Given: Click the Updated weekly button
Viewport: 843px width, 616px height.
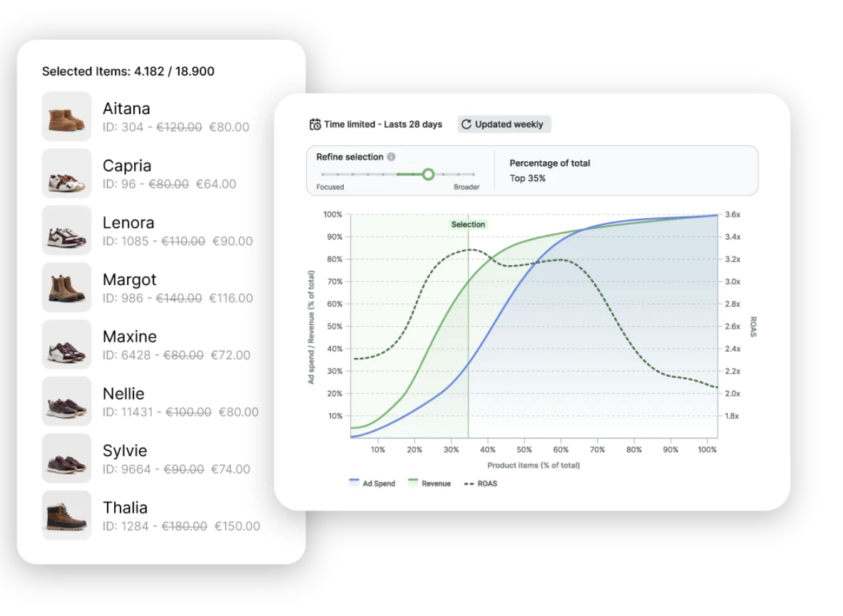Looking at the screenshot, I should (504, 125).
